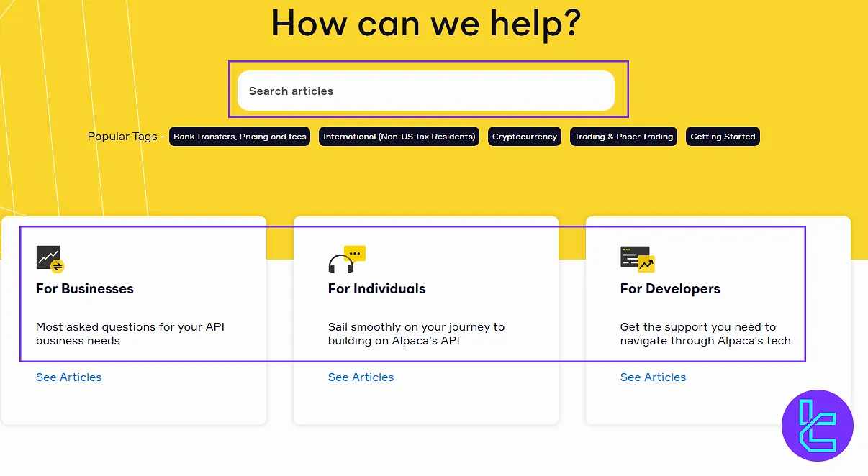Select the Trading & Paper Trading tag
Image resolution: width=868 pixels, height=476 pixels.
pos(623,137)
